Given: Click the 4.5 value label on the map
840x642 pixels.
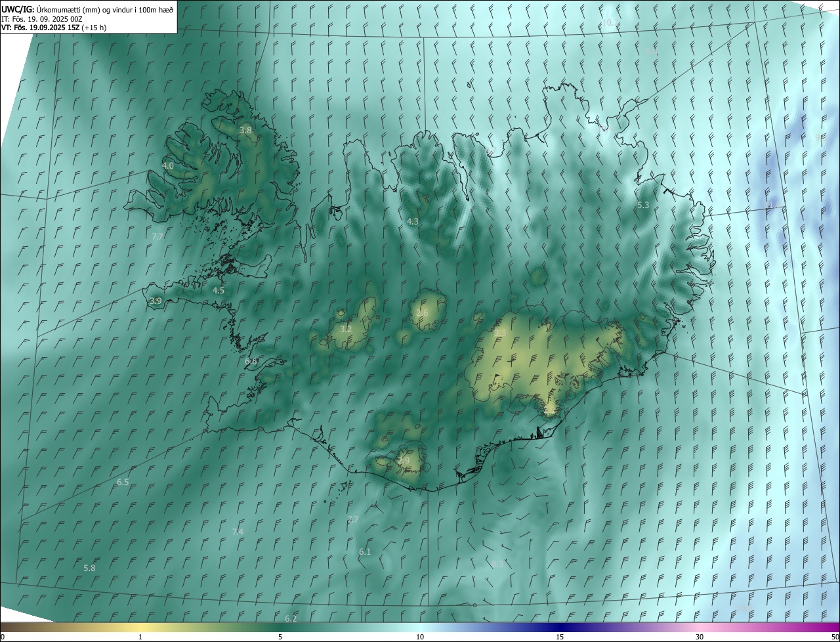Looking at the screenshot, I should tap(219, 290).
